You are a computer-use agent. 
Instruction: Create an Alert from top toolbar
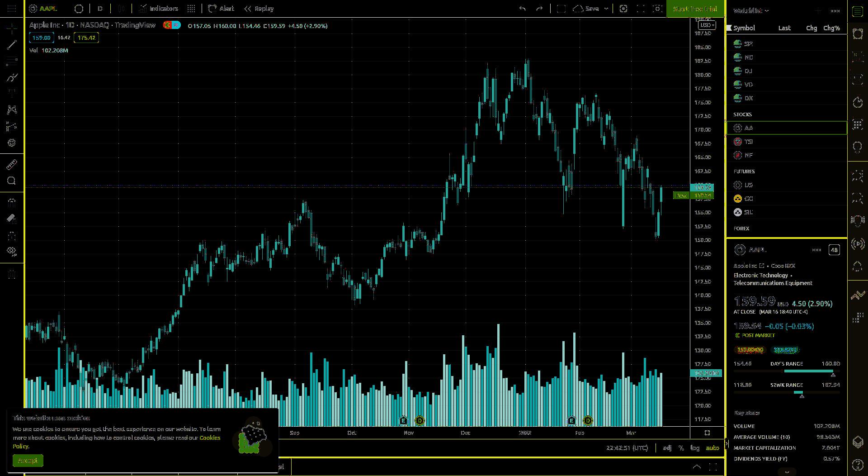tap(222, 9)
